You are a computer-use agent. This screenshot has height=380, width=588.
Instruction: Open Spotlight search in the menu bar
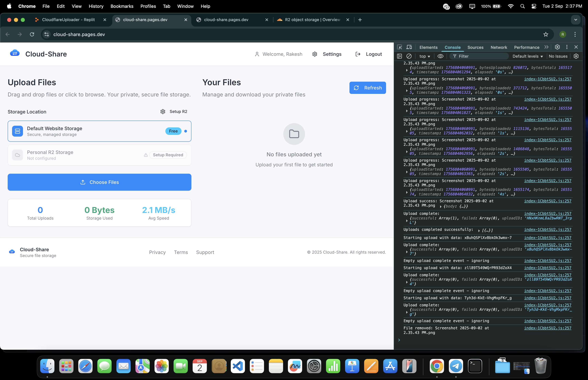click(522, 6)
